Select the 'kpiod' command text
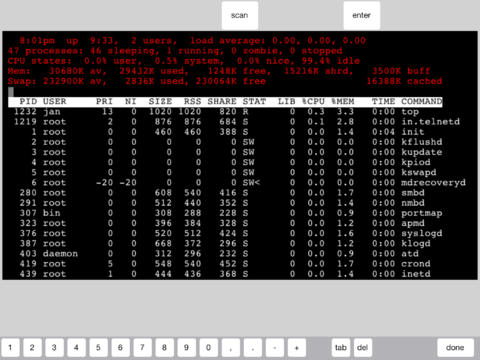Image resolution: width=480 pixels, height=360 pixels. (416, 162)
